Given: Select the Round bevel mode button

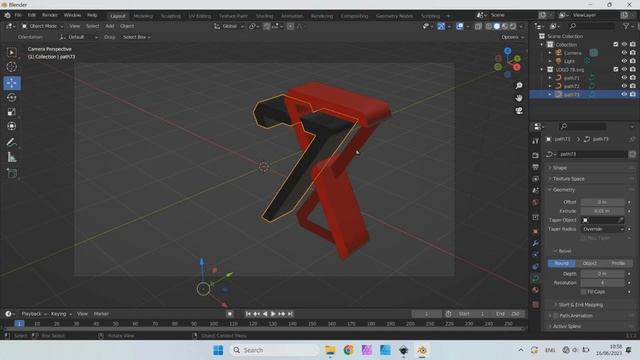Looking at the screenshot, I should pos(562,263).
